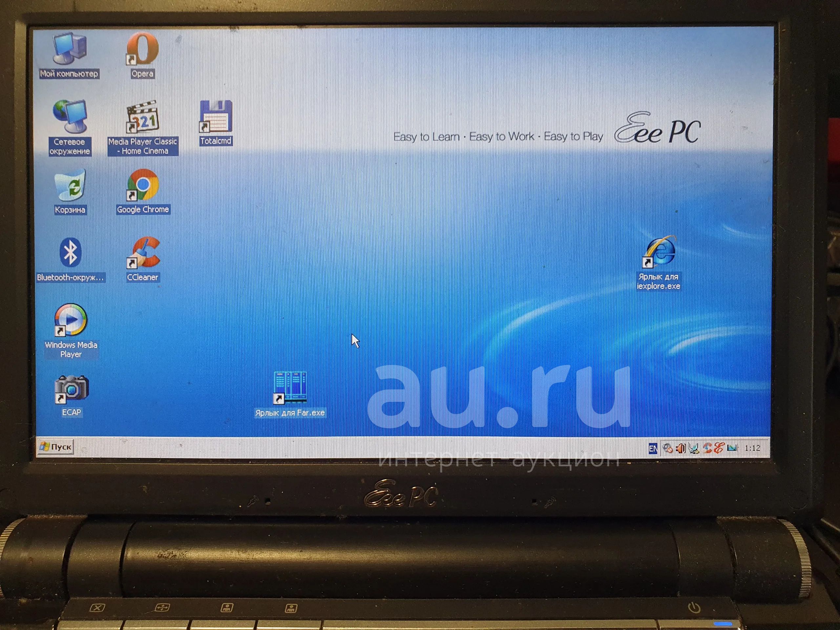Select the Bluetooth-окружение icon
The image size is (840, 630).
point(70,253)
